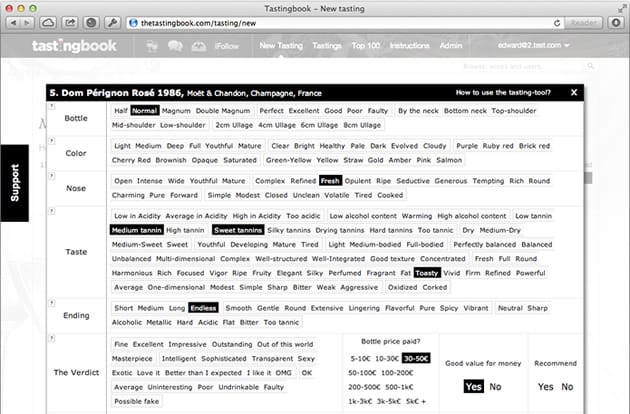Go to Top 100 page
The width and height of the screenshot is (630, 414).
(x=365, y=45)
